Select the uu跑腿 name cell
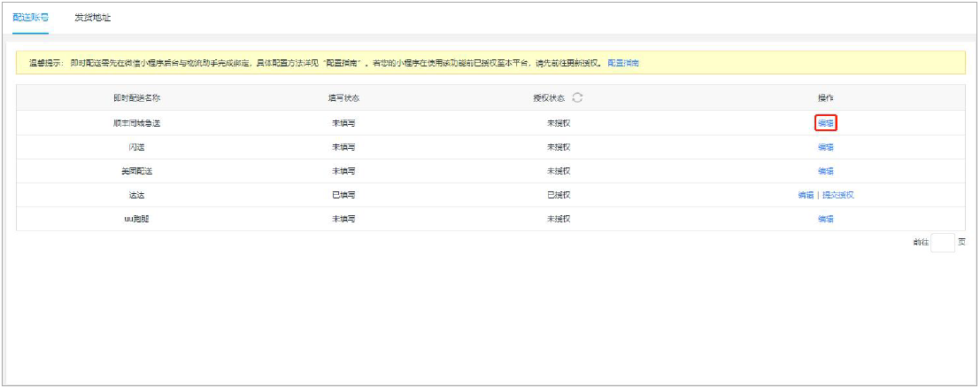 click(x=131, y=219)
